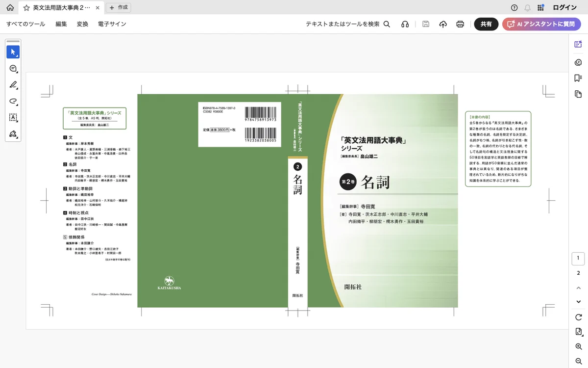Open the comments panel in the right sidebar

coord(578,62)
